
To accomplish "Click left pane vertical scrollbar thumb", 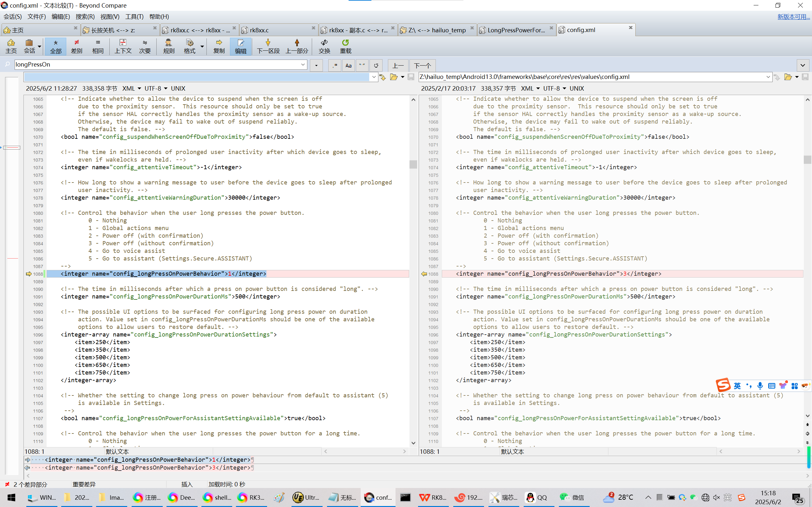I will (413, 164).
